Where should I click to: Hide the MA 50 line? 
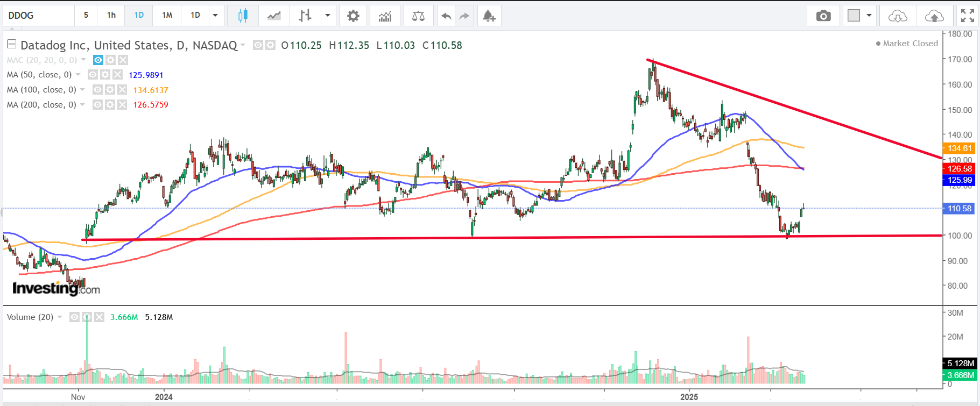[x=93, y=75]
